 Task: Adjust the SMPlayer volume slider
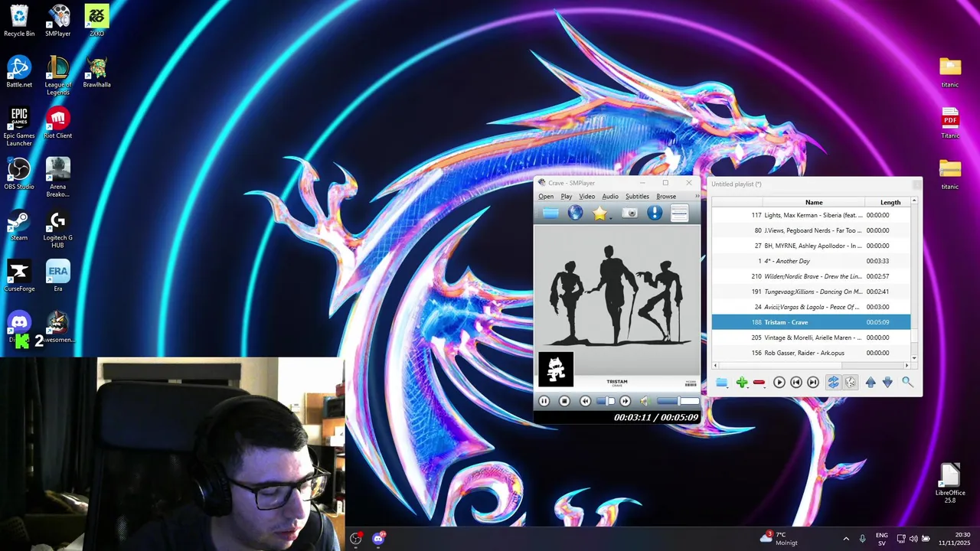[678, 401]
